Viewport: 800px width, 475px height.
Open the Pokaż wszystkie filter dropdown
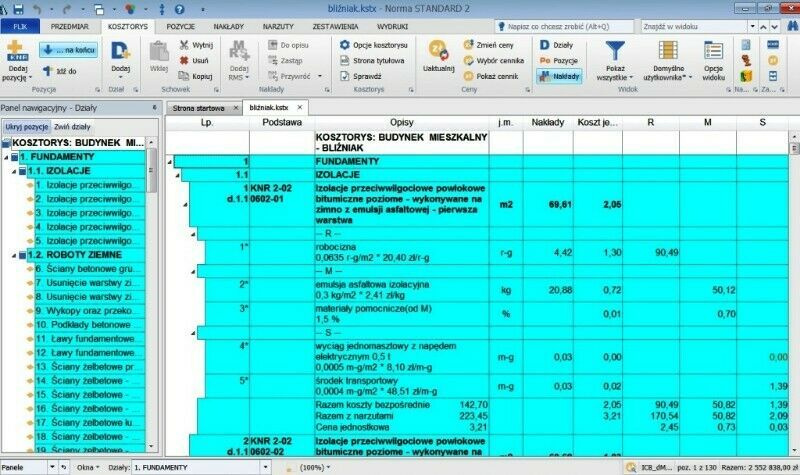(615, 60)
